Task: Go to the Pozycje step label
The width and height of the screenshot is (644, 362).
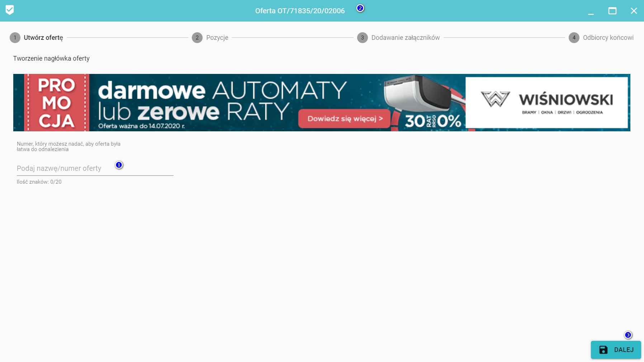Action: click(217, 38)
